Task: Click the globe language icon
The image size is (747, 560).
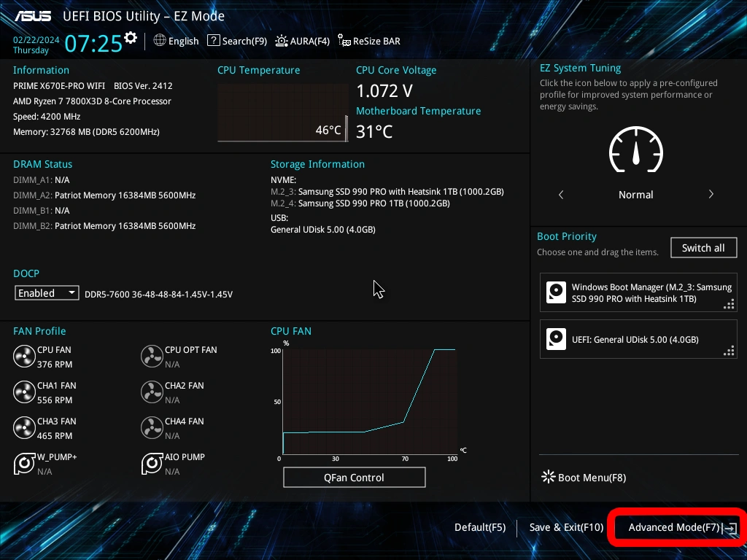Action: 160,41
